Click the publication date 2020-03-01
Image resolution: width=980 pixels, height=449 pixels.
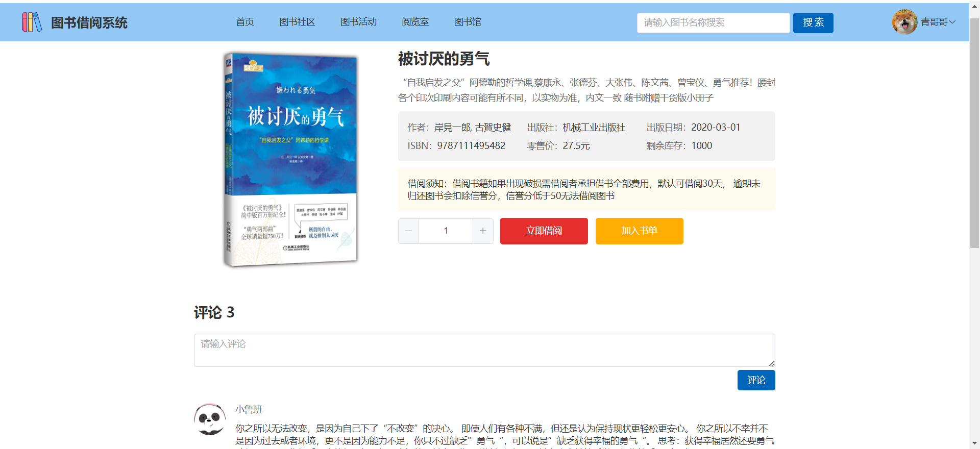(716, 128)
